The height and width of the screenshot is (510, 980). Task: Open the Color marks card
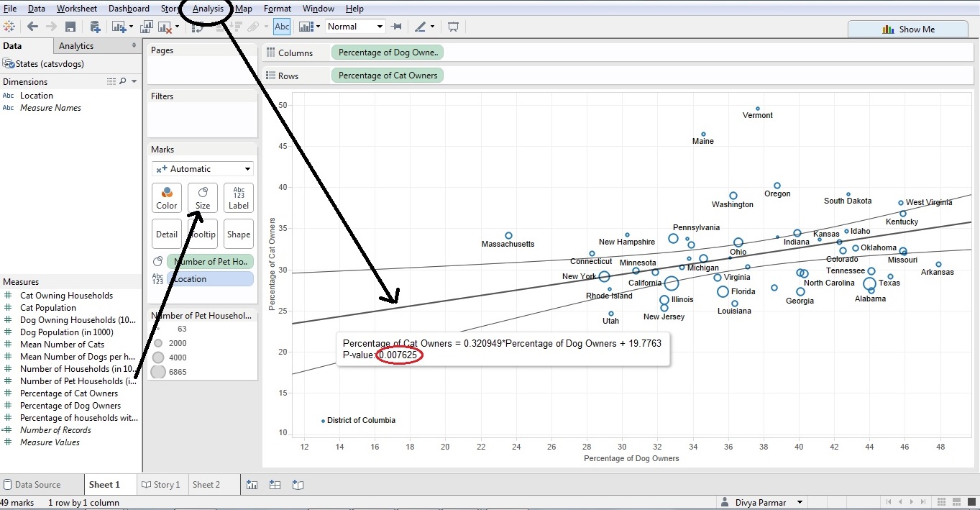tap(167, 198)
